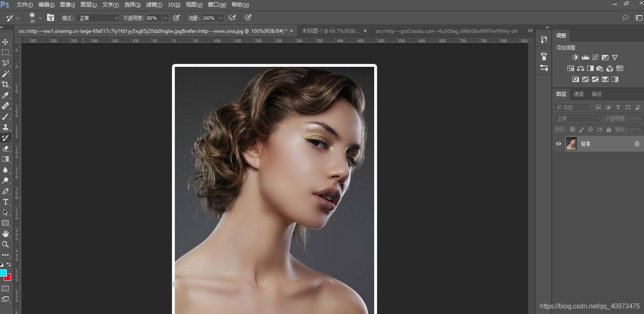Image resolution: width=644 pixels, height=314 pixels.
Task: Open the Edit Toolbar three-dots button
Action: (x=5, y=255)
